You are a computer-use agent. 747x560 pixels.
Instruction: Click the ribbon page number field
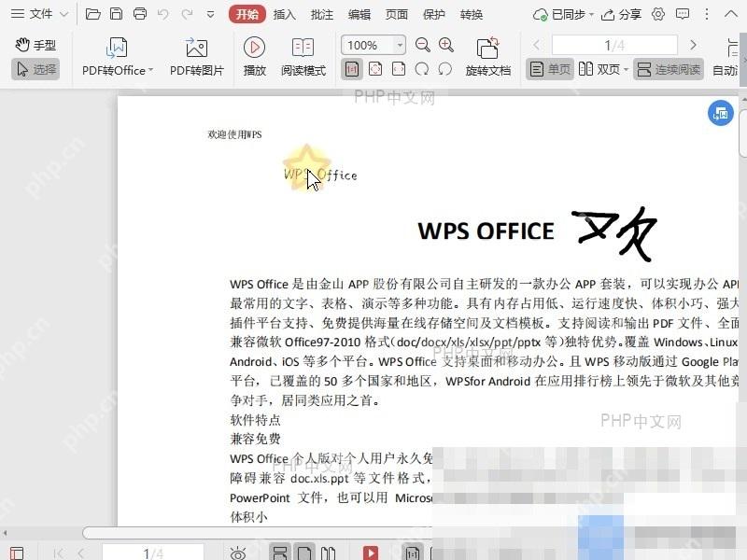[x=614, y=45]
